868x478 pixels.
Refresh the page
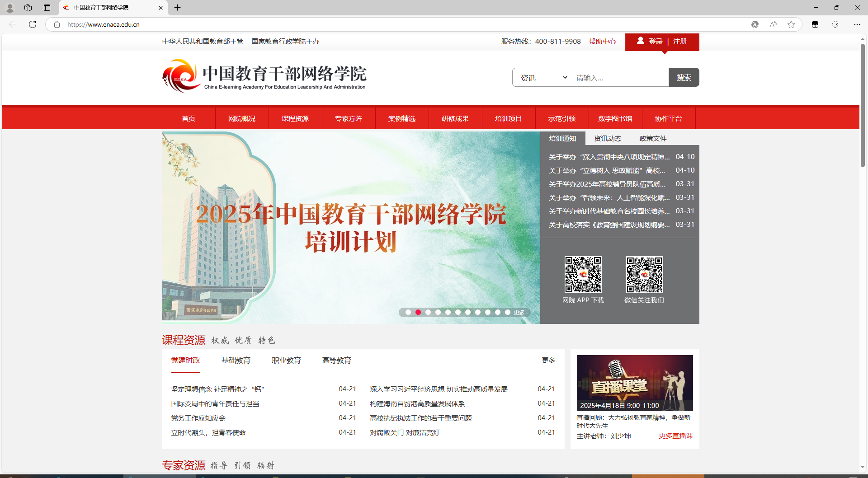pos(33,24)
